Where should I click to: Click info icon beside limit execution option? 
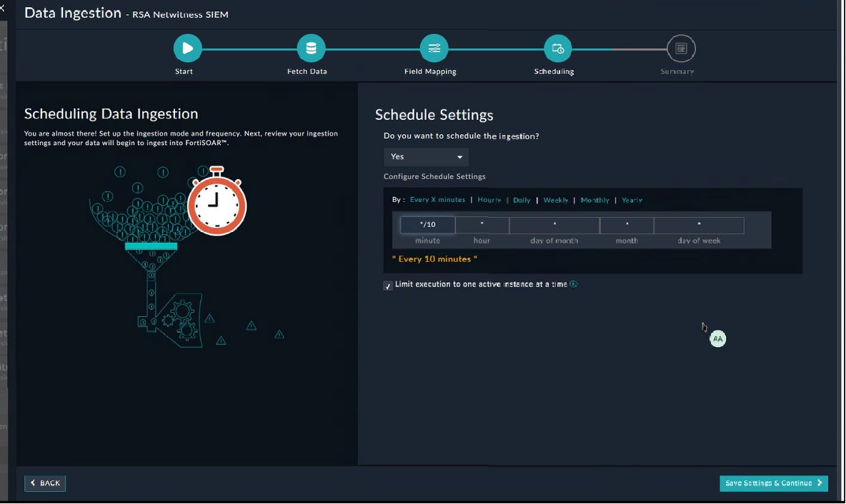[x=574, y=284]
